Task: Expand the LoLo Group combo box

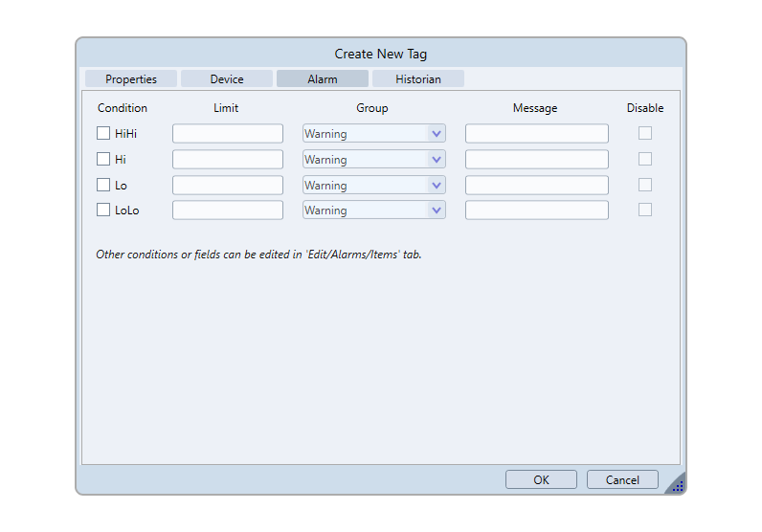Action: point(437,211)
